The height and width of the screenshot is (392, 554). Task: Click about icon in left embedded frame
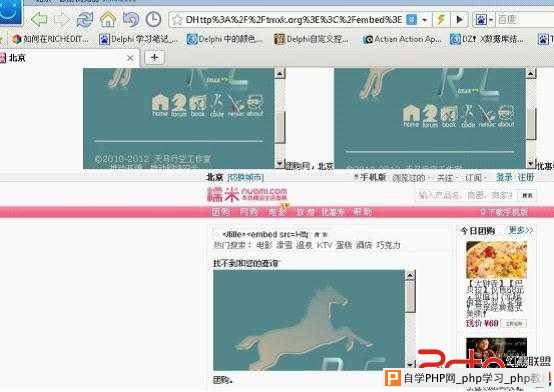[255, 105]
